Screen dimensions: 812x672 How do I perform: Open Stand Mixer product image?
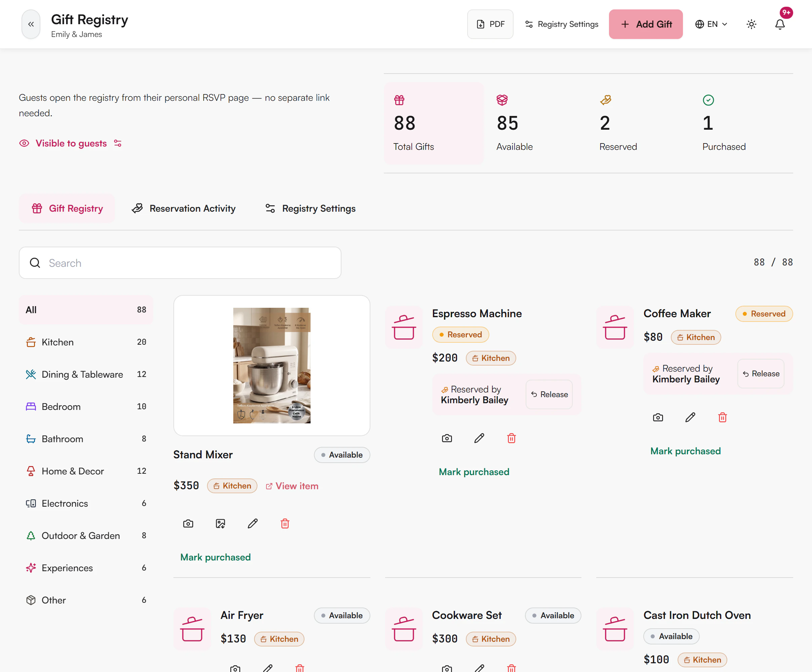[x=272, y=366]
